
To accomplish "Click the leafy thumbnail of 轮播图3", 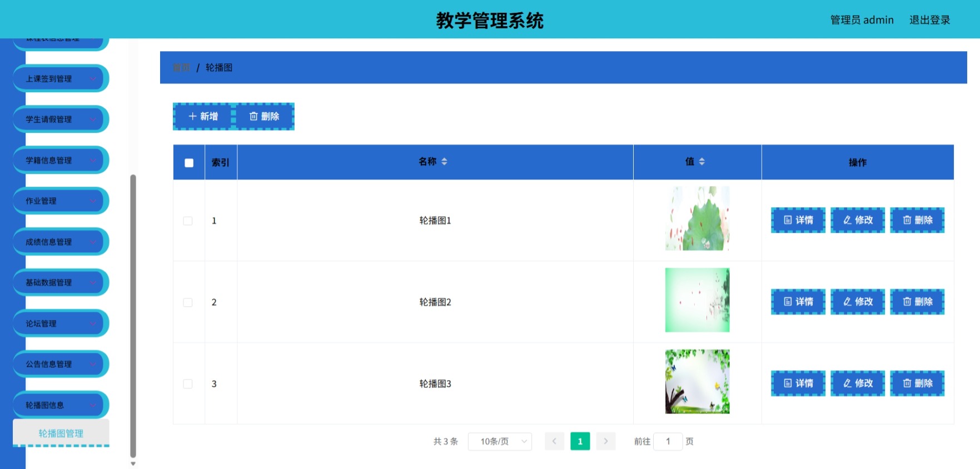I will 697,382.
